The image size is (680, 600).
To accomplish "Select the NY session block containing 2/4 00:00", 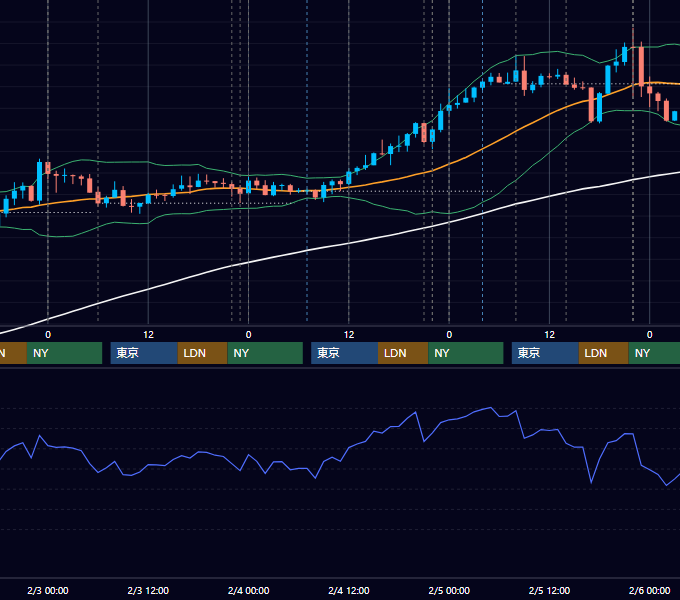I will 265,353.
